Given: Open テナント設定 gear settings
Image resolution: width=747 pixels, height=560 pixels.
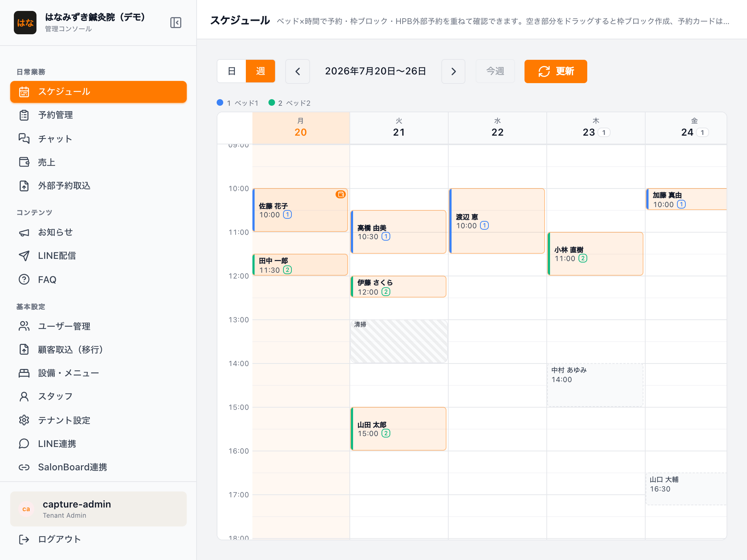Looking at the screenshot, I should click(x=98, y=420).
